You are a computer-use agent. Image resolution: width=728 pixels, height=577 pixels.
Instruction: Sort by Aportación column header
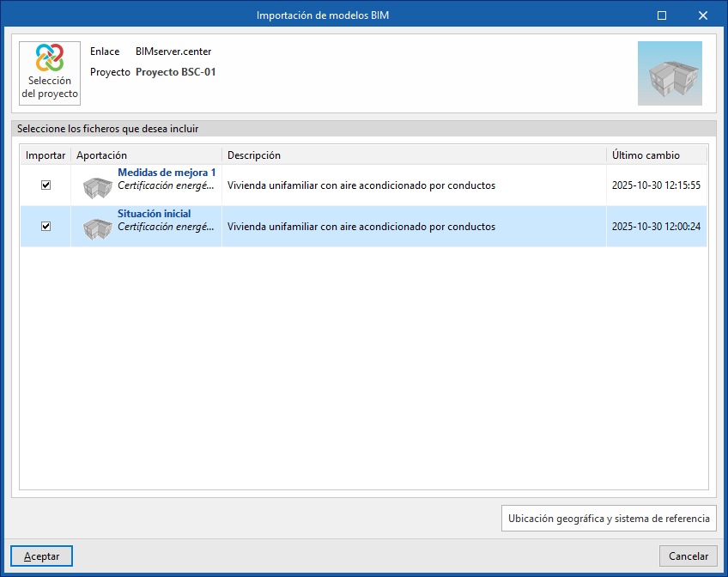coord(146,155)
